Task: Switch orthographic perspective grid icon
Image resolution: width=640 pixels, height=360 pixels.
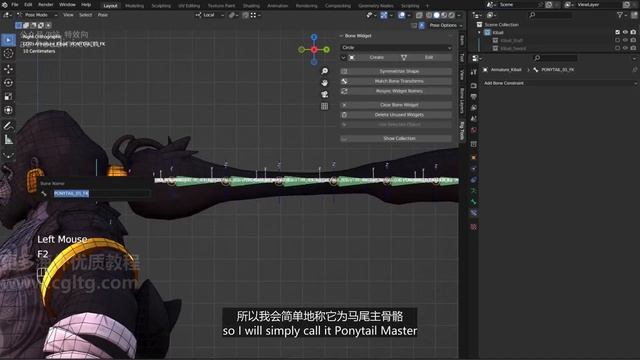Action: coord(324,106)
